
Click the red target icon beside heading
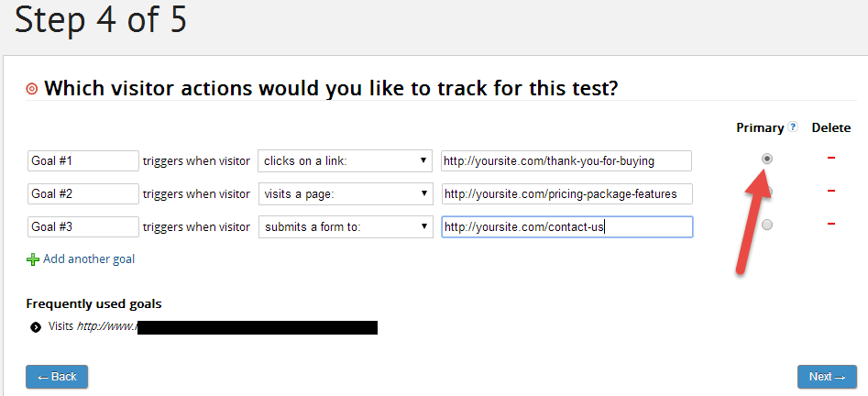[x=32, y=89]
